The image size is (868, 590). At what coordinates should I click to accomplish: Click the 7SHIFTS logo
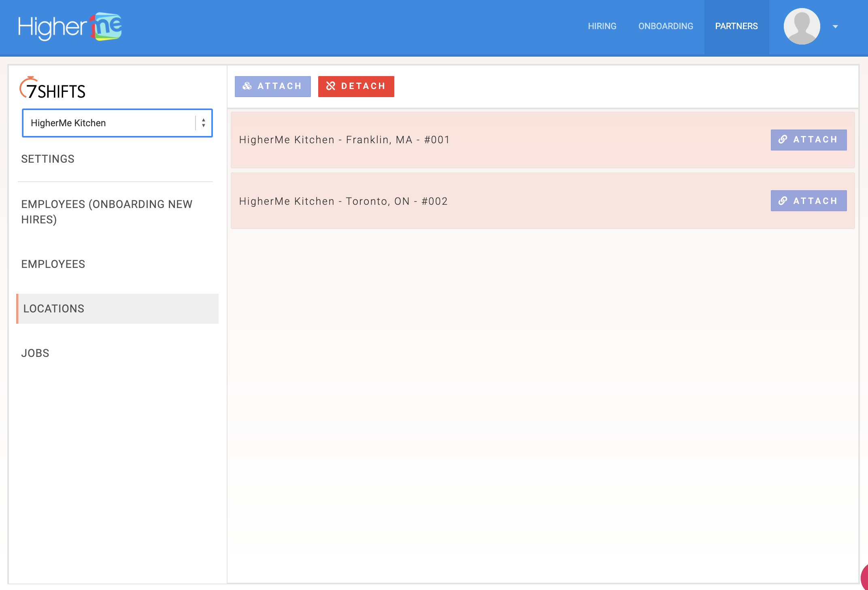click(53, 88)
